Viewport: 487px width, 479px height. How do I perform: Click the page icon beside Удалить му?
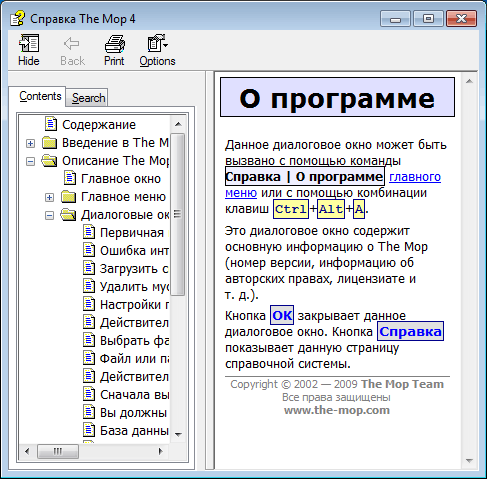pos(89,286)
